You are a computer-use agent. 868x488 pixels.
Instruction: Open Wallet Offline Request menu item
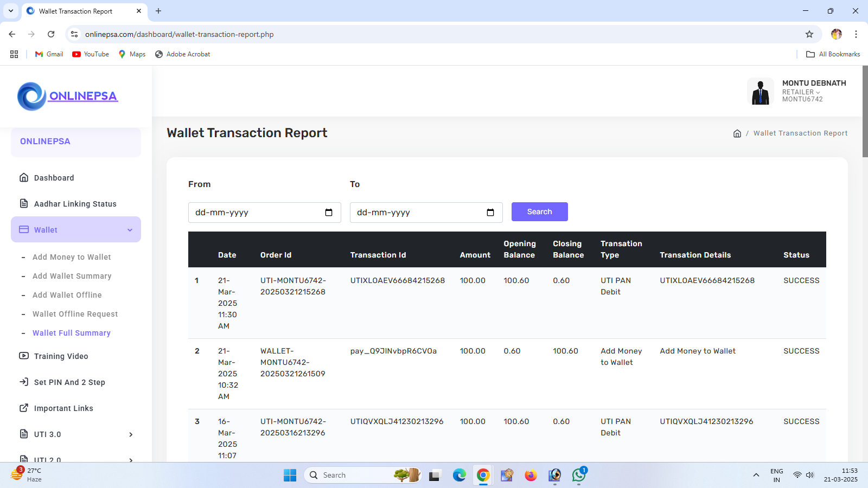point(75,314)
